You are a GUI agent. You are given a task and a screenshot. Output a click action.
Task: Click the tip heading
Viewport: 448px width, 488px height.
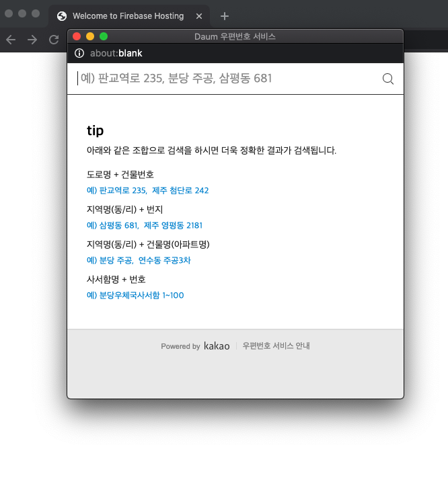(x=95, y=130)
